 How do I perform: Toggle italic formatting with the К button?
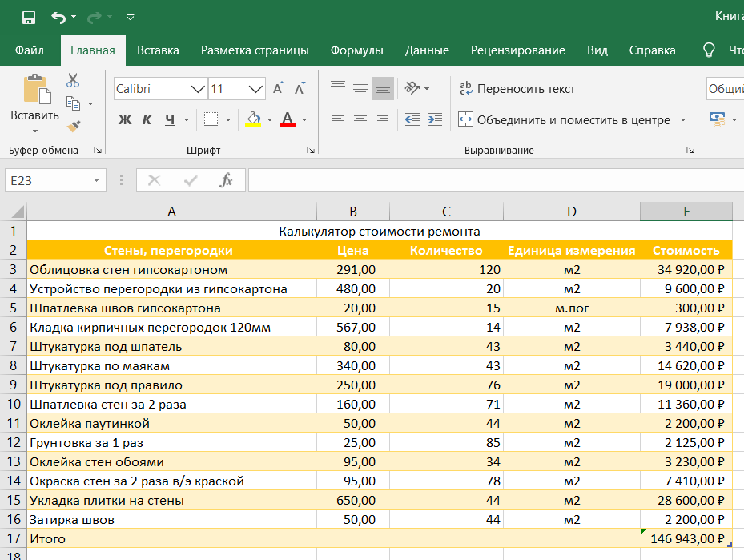[x=147, y=120]
